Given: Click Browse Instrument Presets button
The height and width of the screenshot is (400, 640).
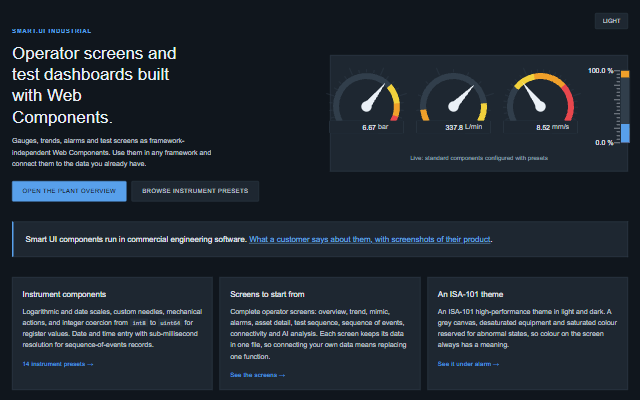Looking at the screenshot, I should [x=195, y=191].
